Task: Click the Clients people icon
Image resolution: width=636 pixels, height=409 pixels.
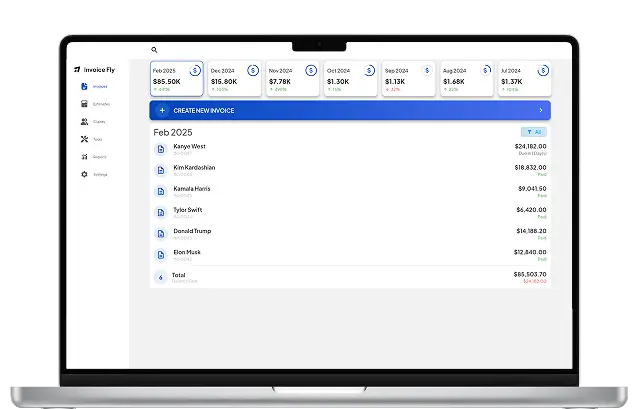Action: coord(84,122)
